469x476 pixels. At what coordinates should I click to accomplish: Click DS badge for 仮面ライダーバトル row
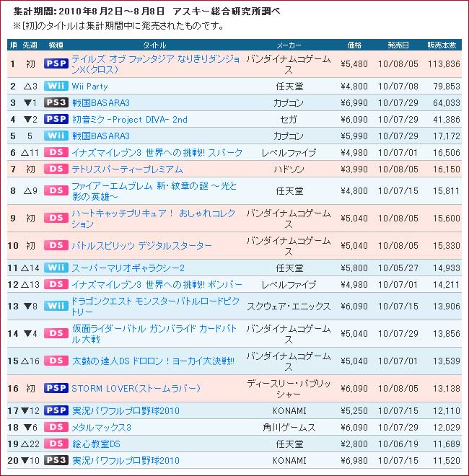point(56,333)
